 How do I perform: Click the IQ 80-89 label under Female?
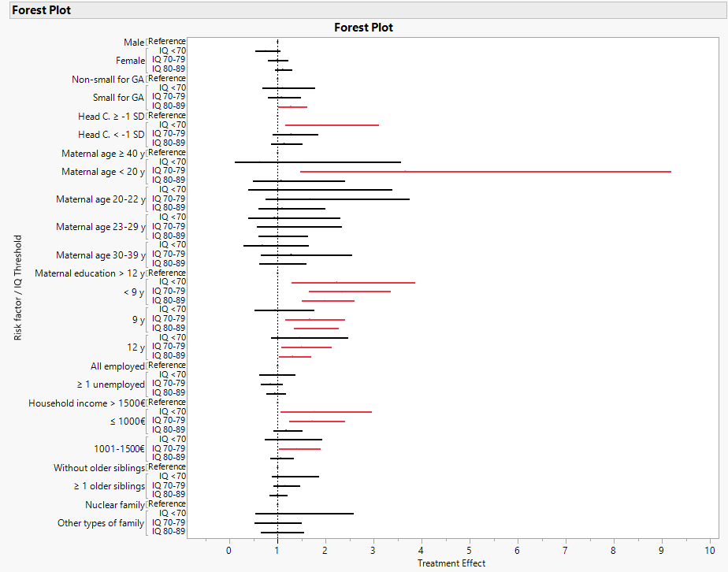pyautogui.click(x=169, y=69)
